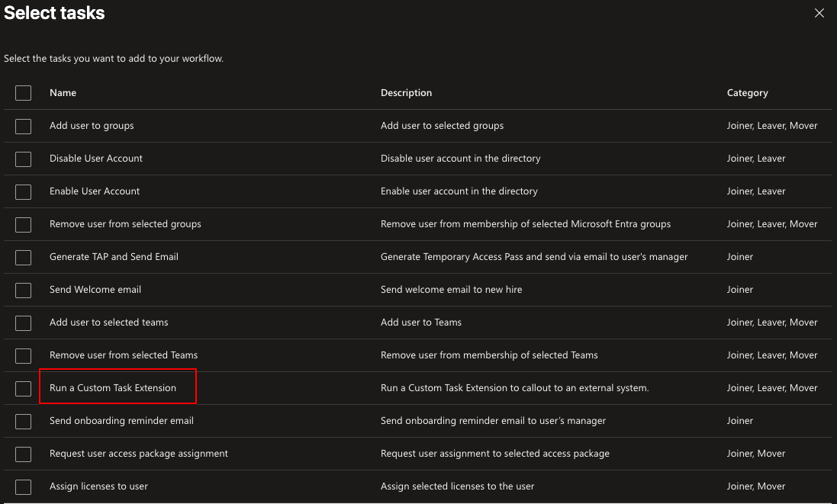Click category cell of Add user to groups row
This screenshot has width=837, height=504.
(772, 125)
